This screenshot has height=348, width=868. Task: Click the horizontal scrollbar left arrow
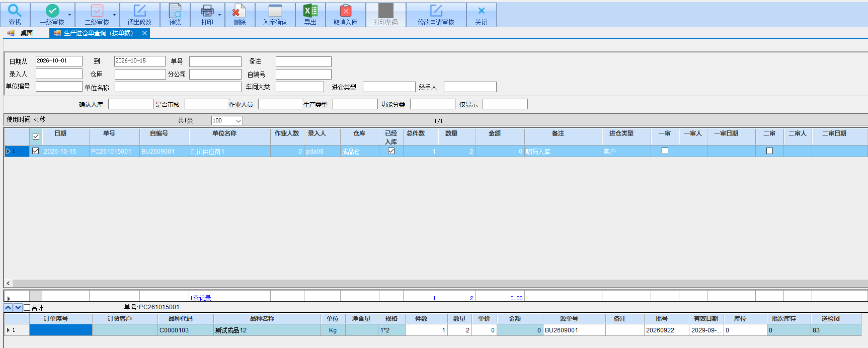8,284
